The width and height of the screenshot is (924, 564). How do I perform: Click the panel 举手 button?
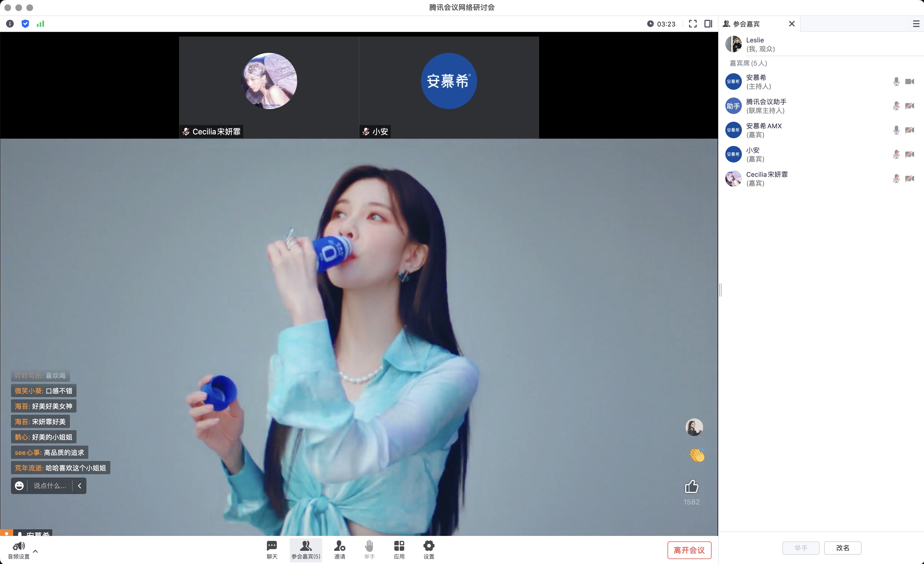coord(801,548)
